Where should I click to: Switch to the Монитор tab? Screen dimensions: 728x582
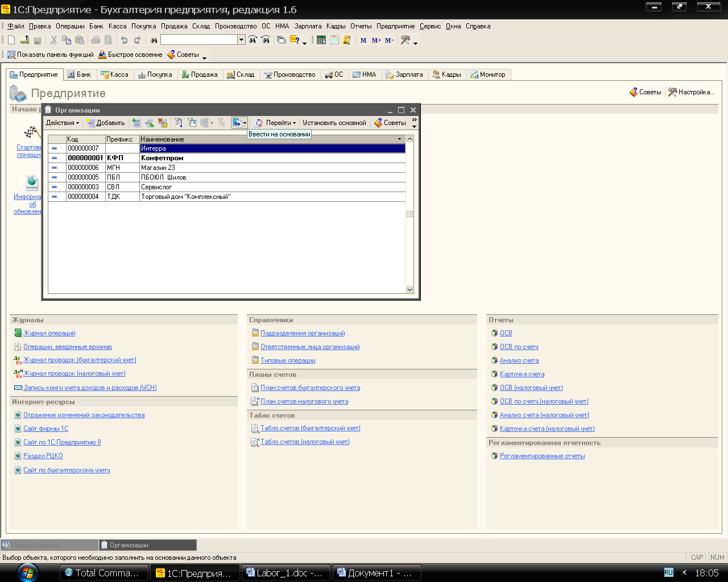point(488,74)
